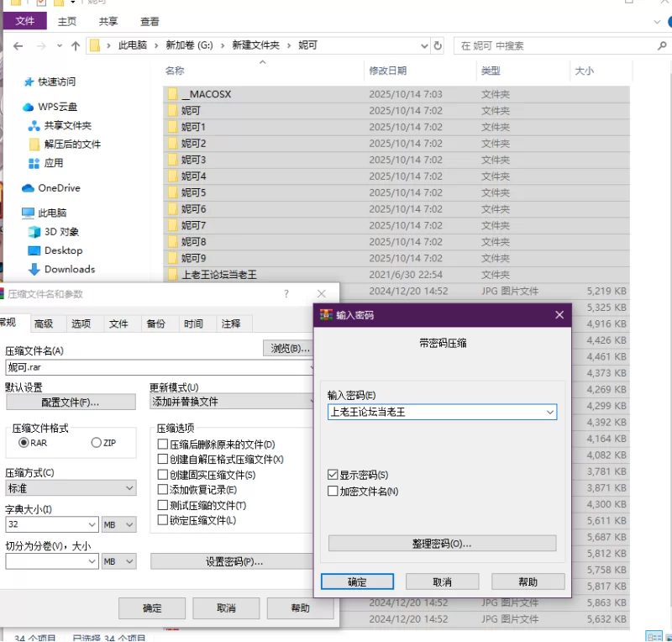Select the ZIP archive format radio button
The height and width of the screenshot is (642, 672).
tap(96, 443)
